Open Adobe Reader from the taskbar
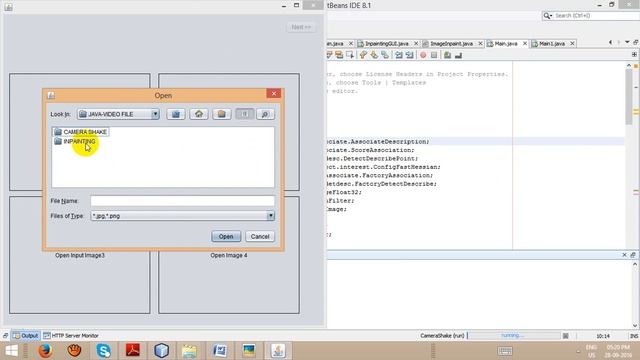 tap(133, 351)
